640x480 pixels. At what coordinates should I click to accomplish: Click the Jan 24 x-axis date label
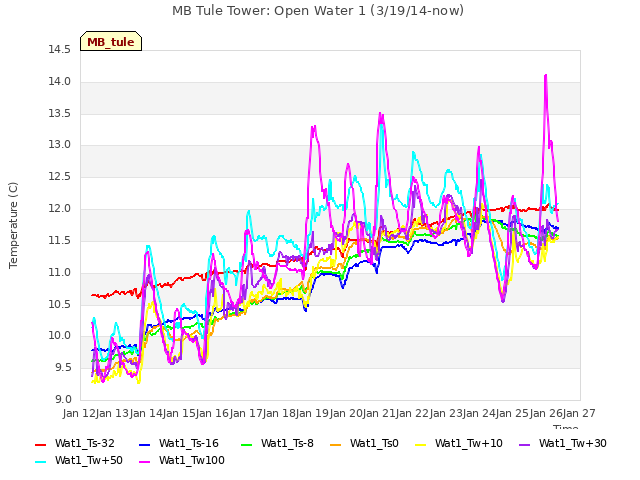tap(479, 413)
